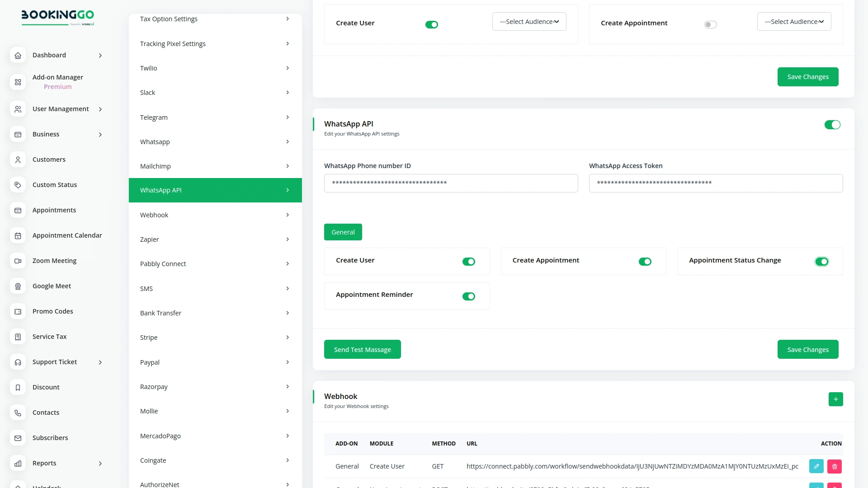Select Telegram in settings list
Image resolution: width=868 pixels, height=488 pixels.
(x=215, y=117)
